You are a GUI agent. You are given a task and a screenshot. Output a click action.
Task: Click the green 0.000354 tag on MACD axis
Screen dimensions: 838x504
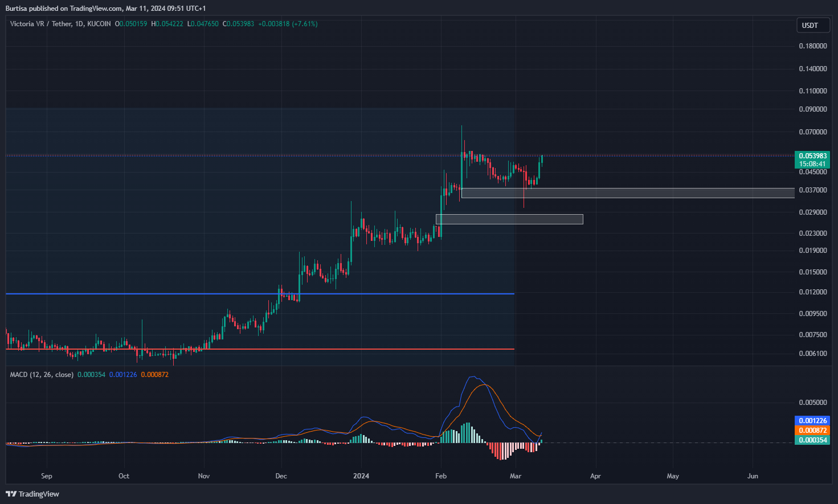(x=812, y=440)
